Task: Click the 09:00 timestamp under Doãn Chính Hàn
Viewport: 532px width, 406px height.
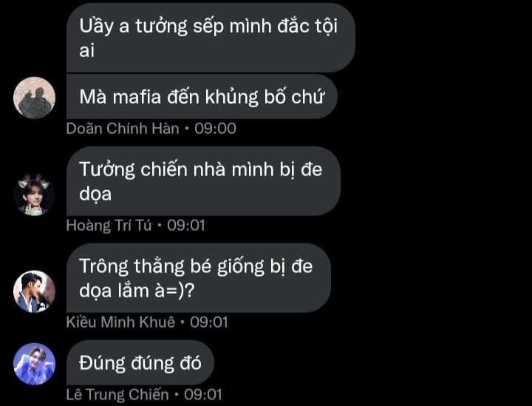Action: [215, 129]
